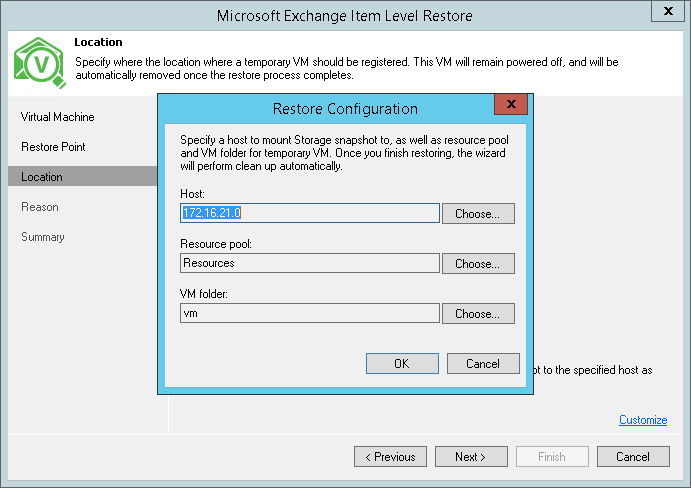The width and height of the screenshot is (691, 488).
Task: Click the Host field containing 172.16.21.0
Action: coord(309,213)
